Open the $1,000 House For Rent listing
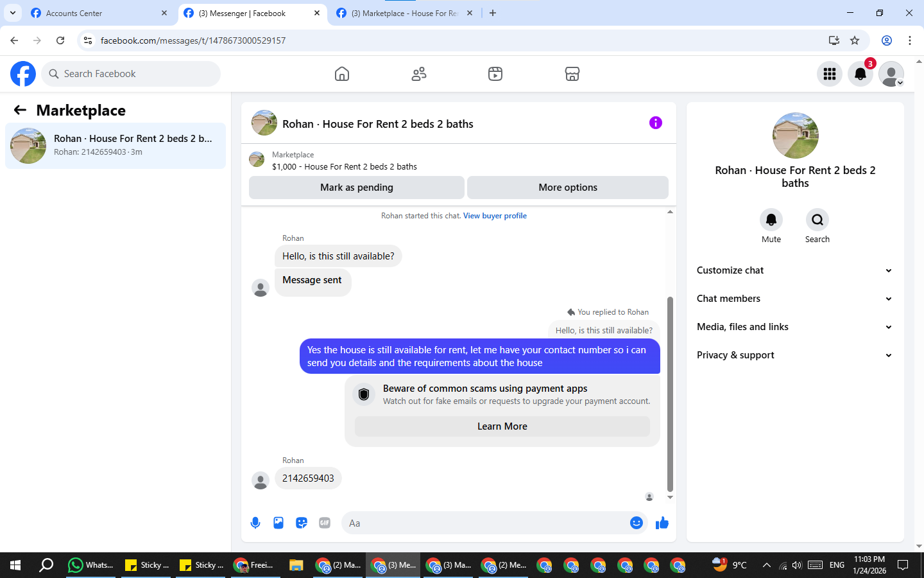 345,166
